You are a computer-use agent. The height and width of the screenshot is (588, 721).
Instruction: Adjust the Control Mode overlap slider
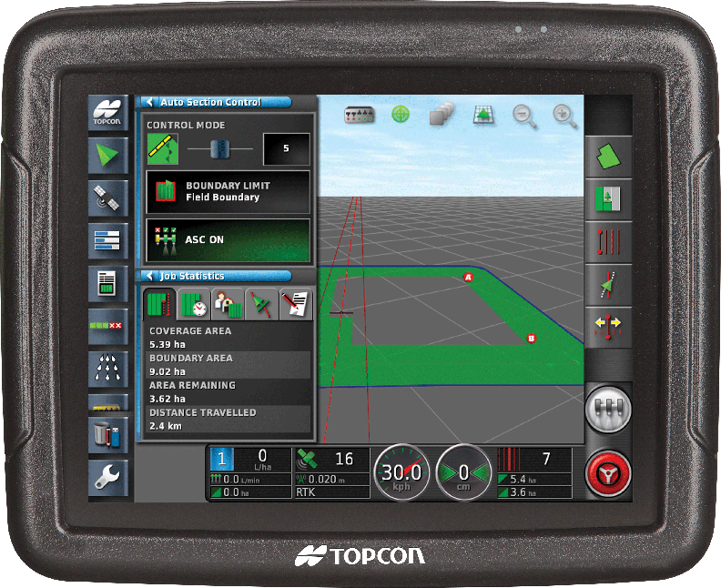tap(219, 149)
